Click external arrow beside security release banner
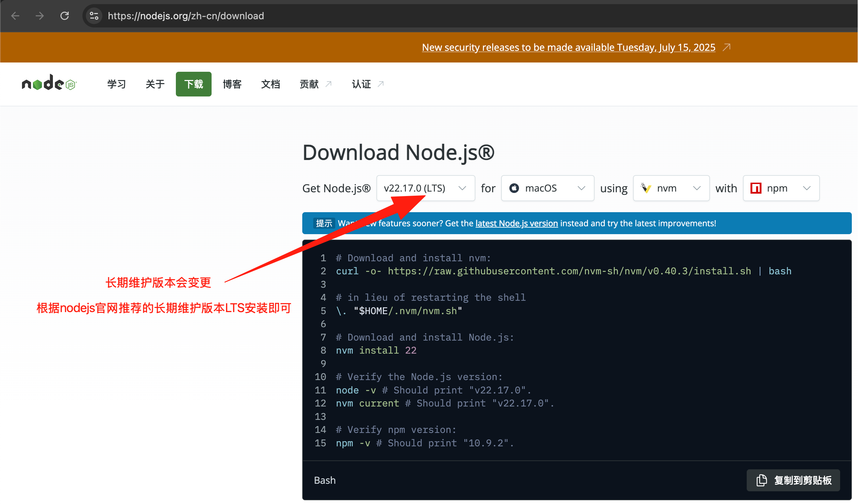Screen dimensions: 858x504 (726, 47)
